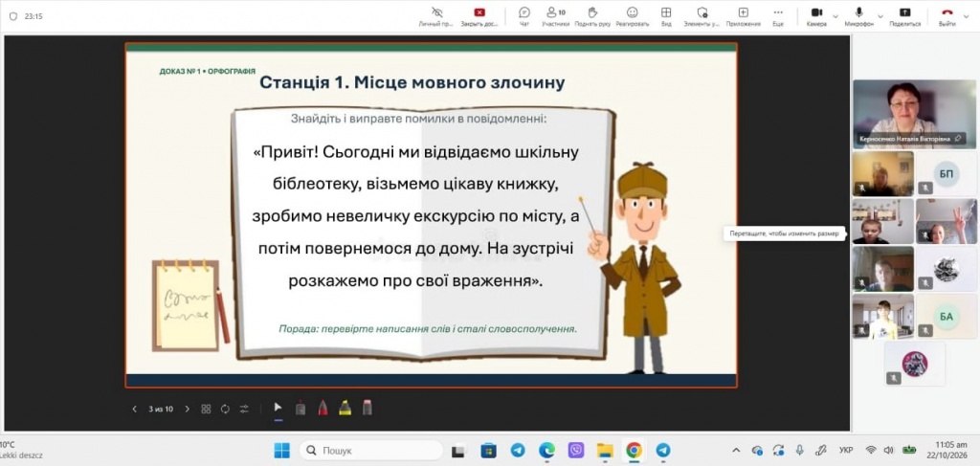The width and height of the screenshot is (980, 466).
Task: Open the Реагировать reactions menu
Action: 632,16
